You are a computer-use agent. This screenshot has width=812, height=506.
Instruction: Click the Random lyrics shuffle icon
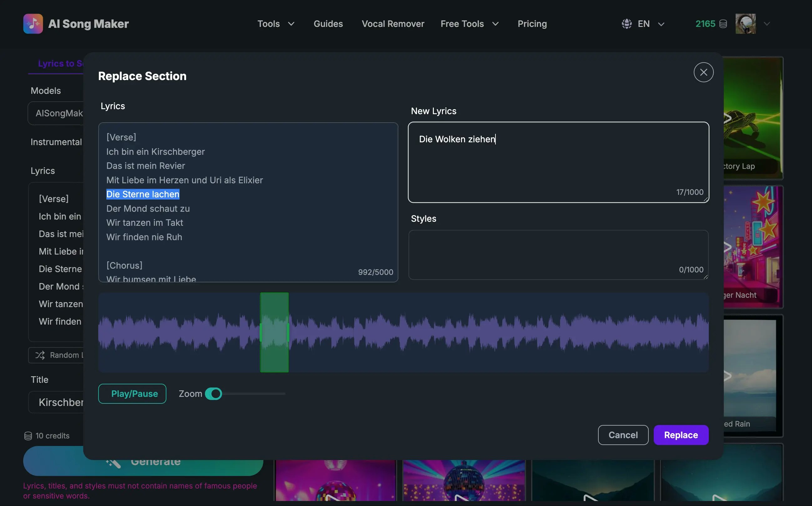pos(40,355)
